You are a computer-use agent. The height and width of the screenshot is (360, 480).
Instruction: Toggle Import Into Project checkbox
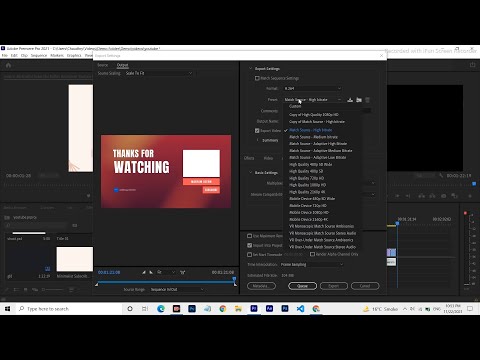249,245
